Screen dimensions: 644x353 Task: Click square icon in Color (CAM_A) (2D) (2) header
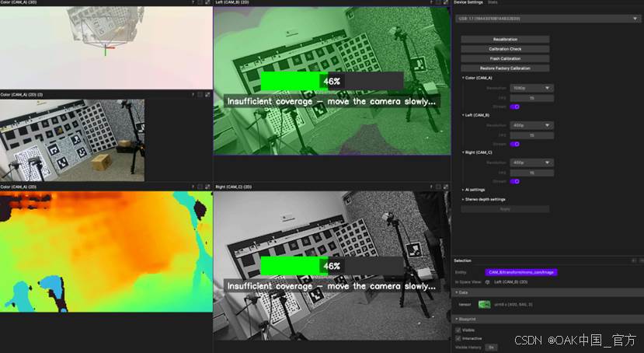click(200, 95)
